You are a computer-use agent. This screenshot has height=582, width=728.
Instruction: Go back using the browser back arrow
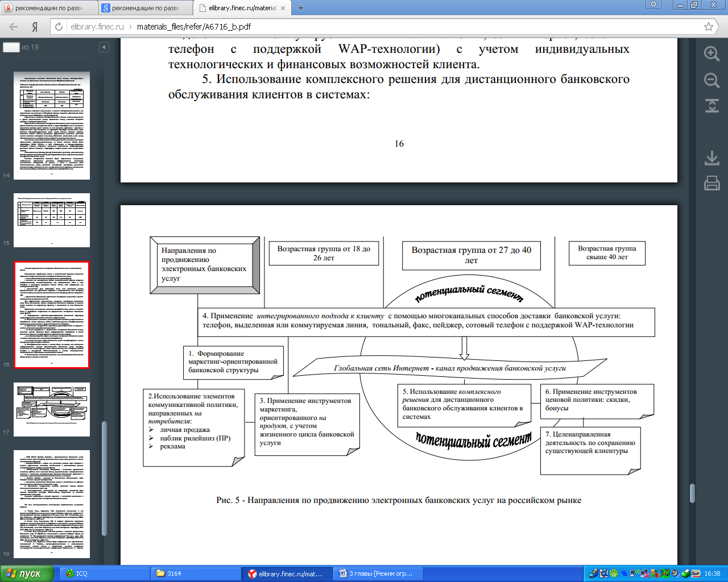pos(13,27)
